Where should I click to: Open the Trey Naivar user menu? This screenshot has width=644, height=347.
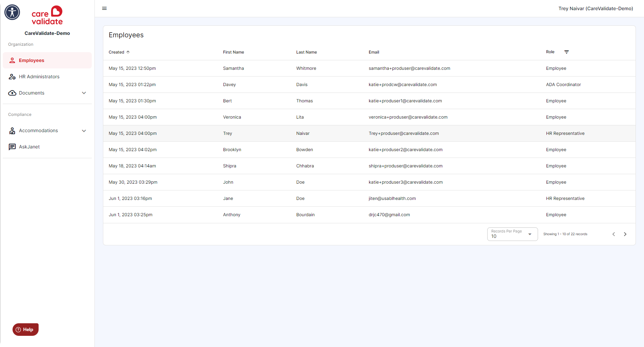[x=596, y=8]
